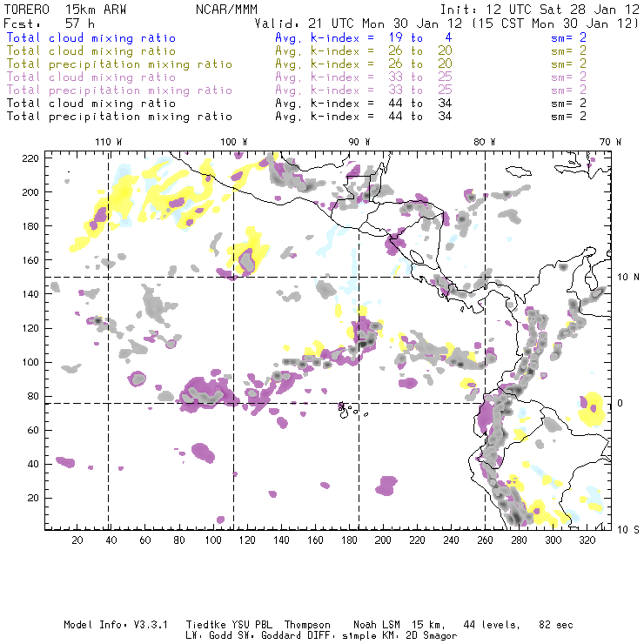Select the "80 W" longitude label
The height and width of the screenshot is (644, 644).
click(485, 142)
